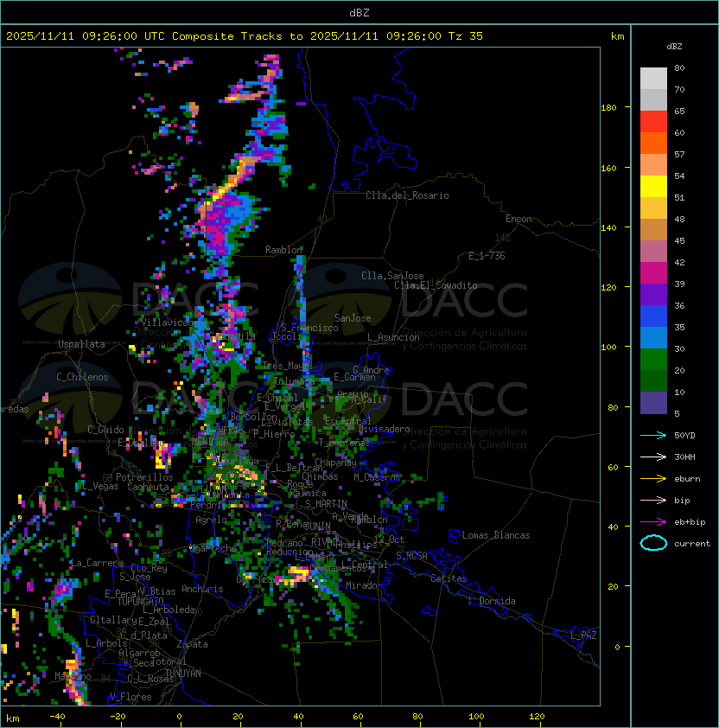Click the dBZ heading above color scale

point(674,47)
